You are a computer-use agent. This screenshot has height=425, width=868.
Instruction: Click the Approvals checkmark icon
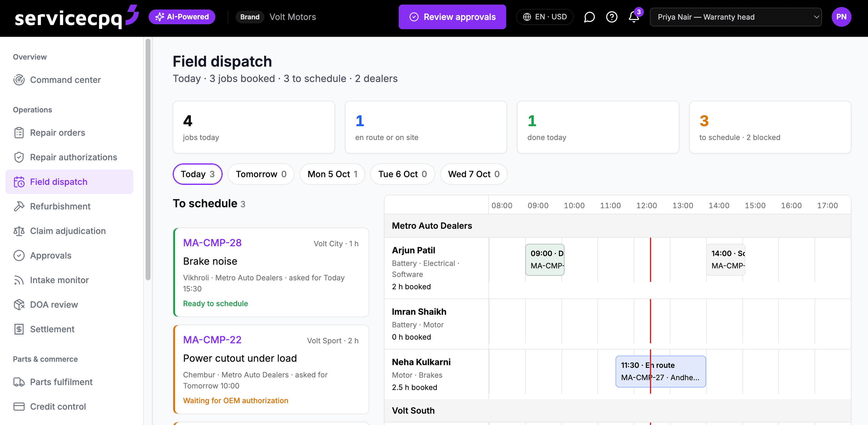19,255
